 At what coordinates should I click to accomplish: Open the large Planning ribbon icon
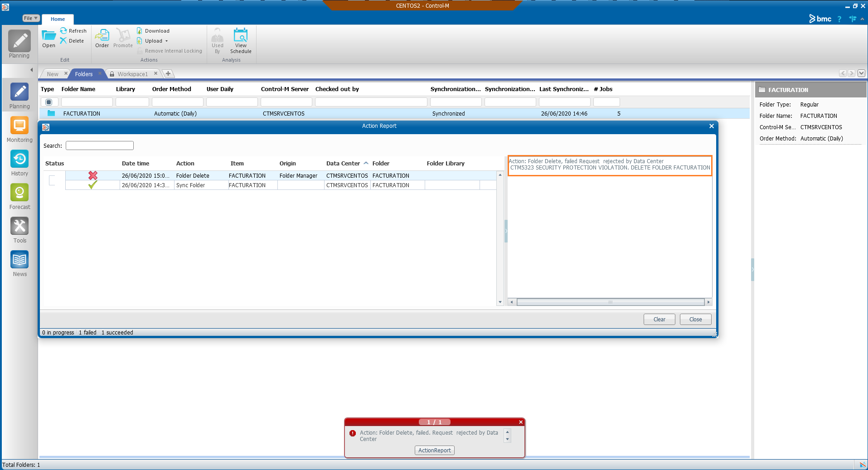click(x=19, y=44)
